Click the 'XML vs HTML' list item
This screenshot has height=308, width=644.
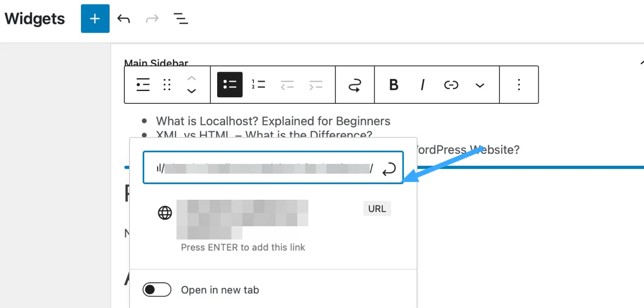coord(264,135)
